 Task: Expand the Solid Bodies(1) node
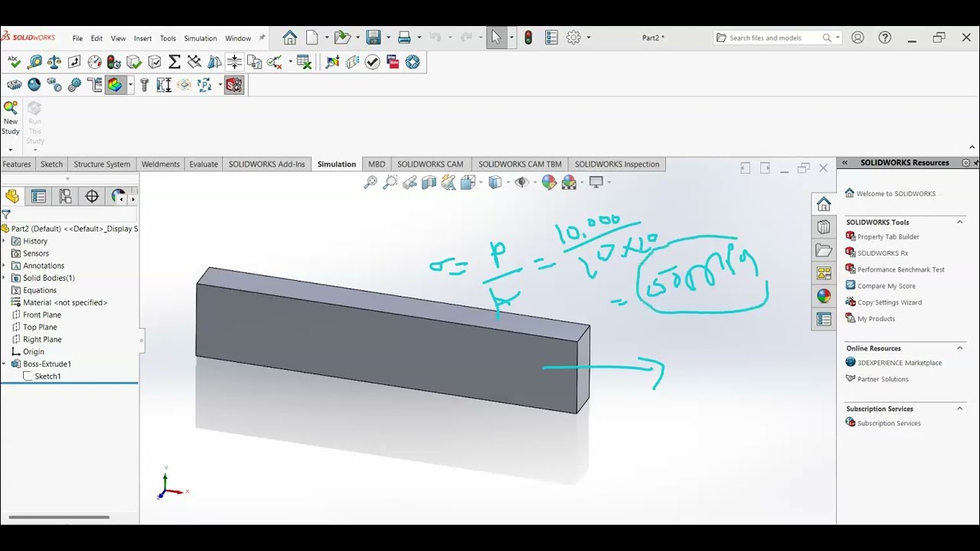pos(4,278)
